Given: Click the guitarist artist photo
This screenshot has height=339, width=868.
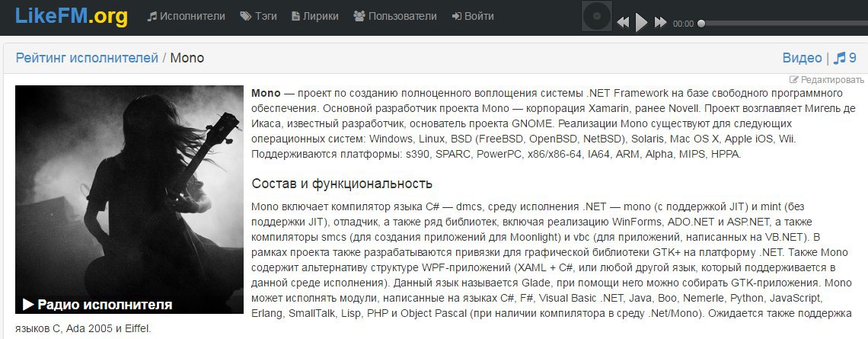Looking at the screenshot, I should [x=129, y=183].
